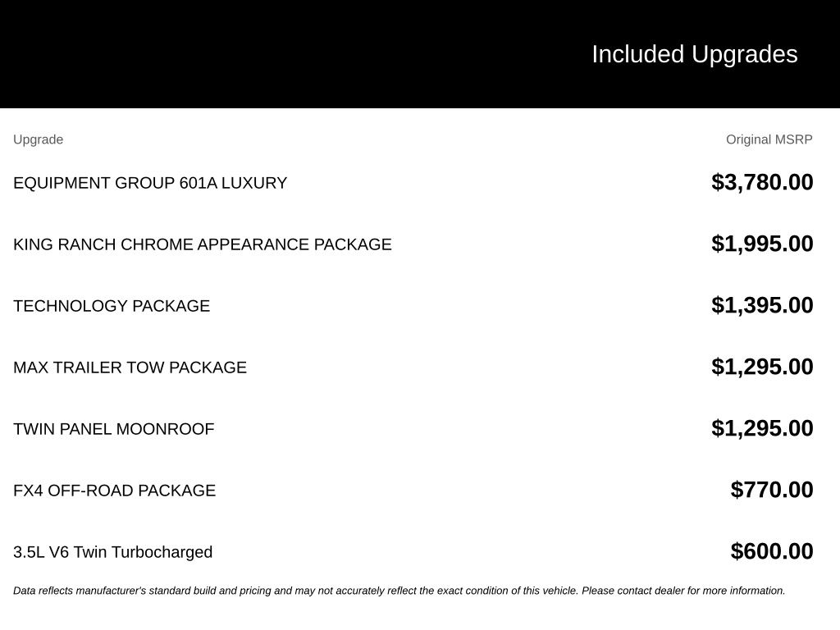Select the TWIN PANEL MOONROOF label

tap(113, 429)
